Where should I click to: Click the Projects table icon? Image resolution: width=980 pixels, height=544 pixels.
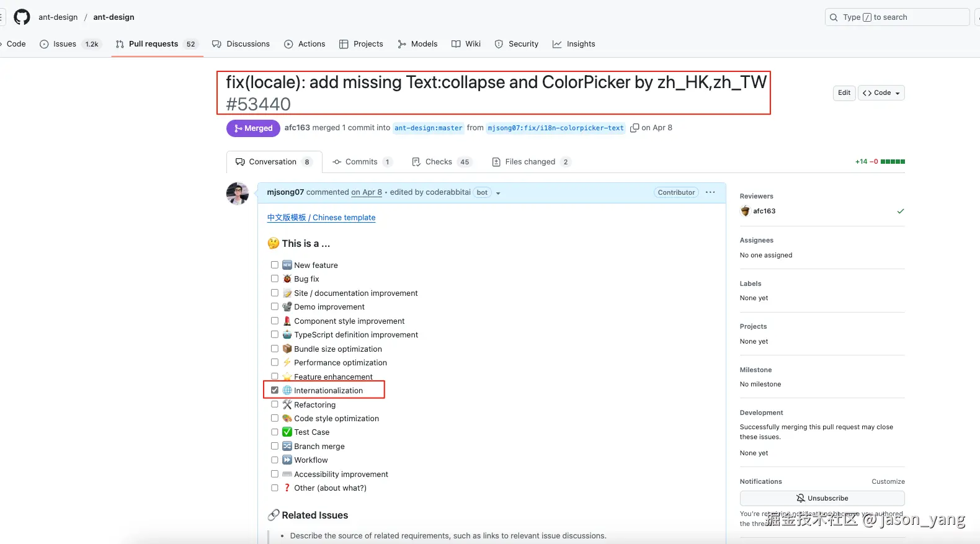[344, 44]
